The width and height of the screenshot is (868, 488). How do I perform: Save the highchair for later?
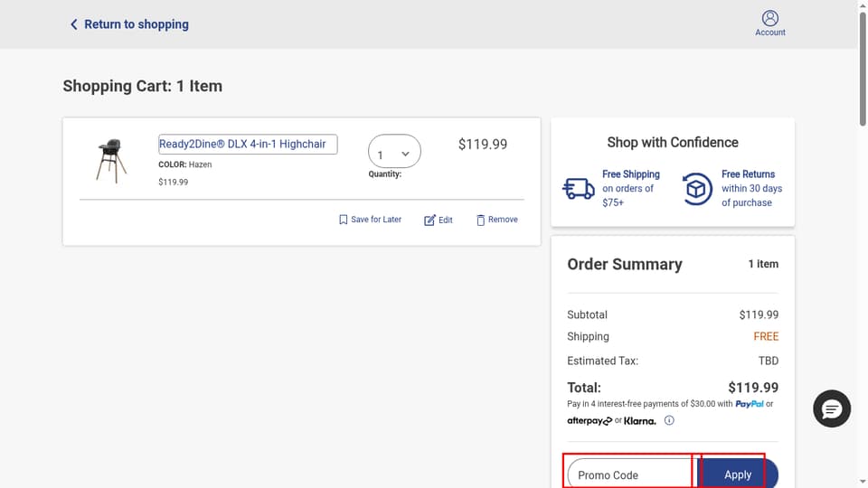click(x=370, y=220)
